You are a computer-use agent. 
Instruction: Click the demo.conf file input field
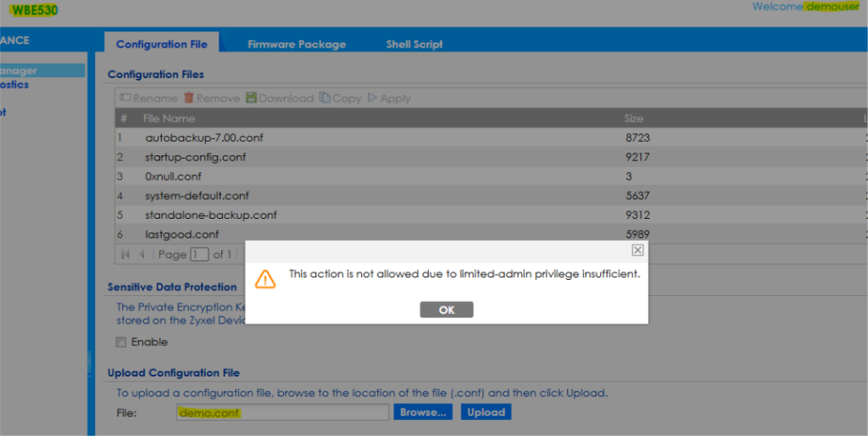pos(281,413)
